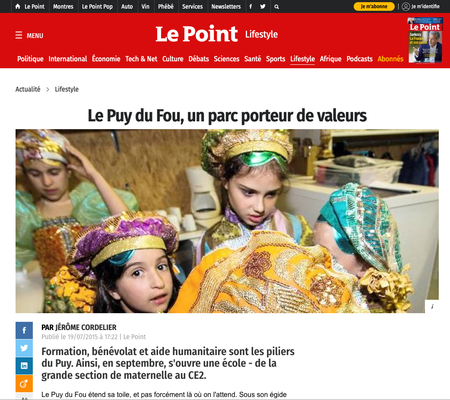Viewport: 450px width, 400px height.
Task: Open Le Point magazine cover thumbnail
Action: tap(425, 40)
